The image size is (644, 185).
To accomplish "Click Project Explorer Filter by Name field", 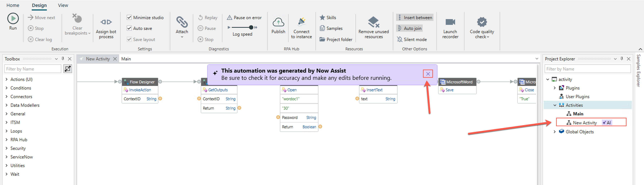I will click(588, 69).
